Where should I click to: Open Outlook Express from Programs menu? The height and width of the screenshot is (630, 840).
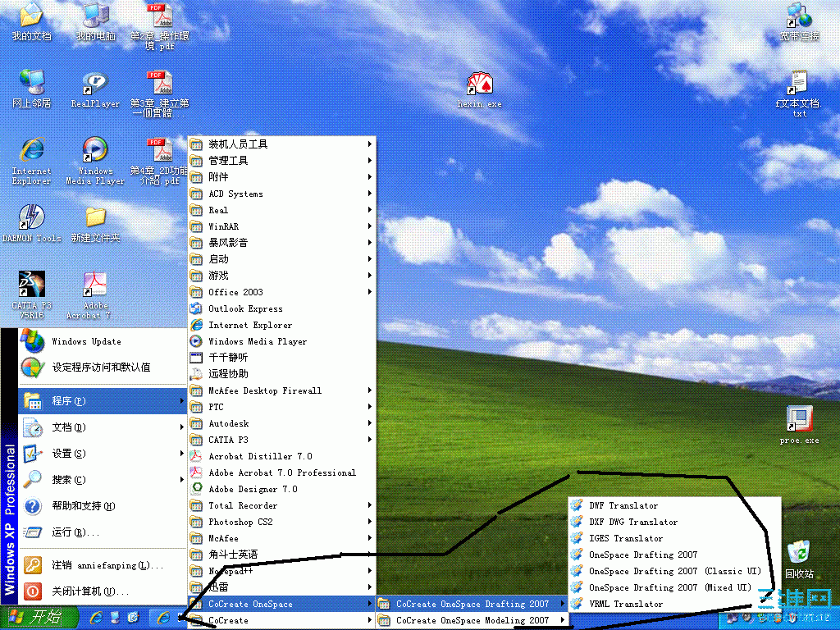tap(242, 308)
